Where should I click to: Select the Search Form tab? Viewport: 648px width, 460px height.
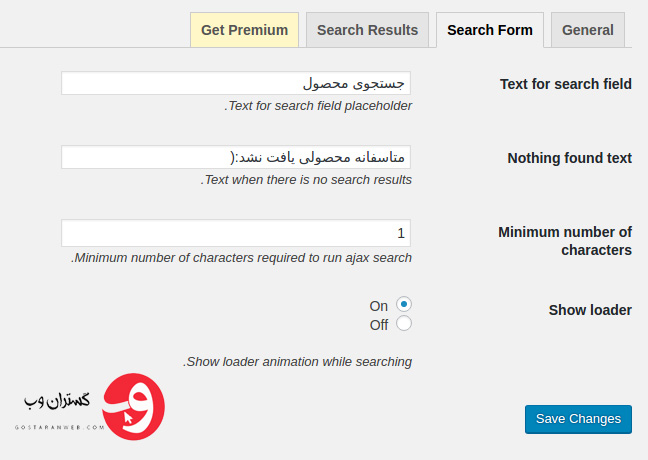click(490, 30)
